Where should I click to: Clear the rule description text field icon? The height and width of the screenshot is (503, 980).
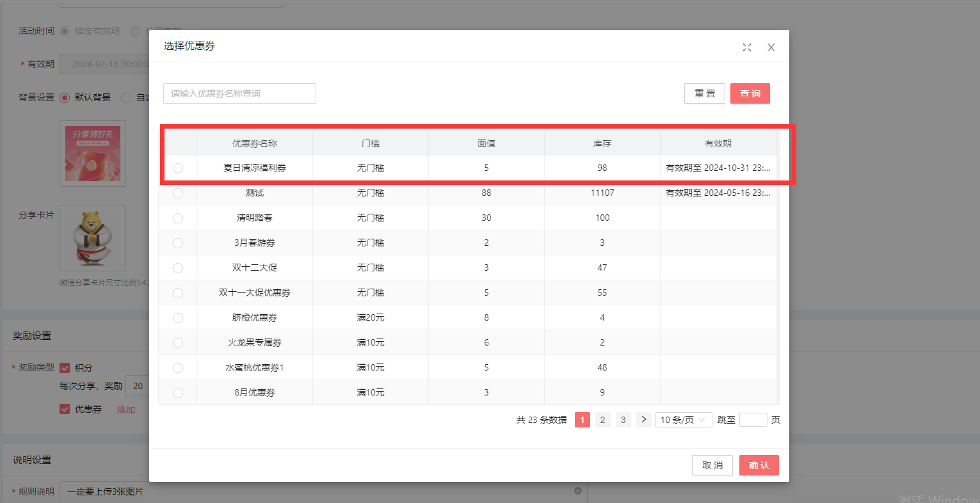[577, 491]
